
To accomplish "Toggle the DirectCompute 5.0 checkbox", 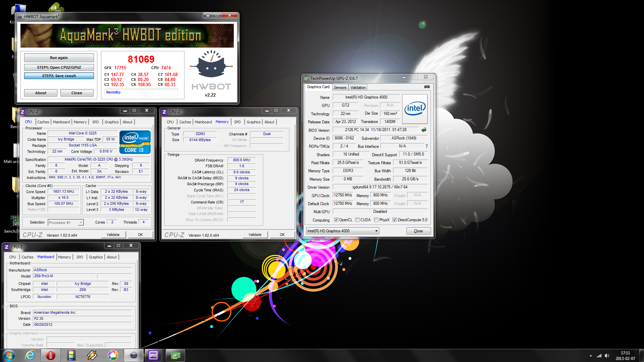I will (x=395, y=220).
